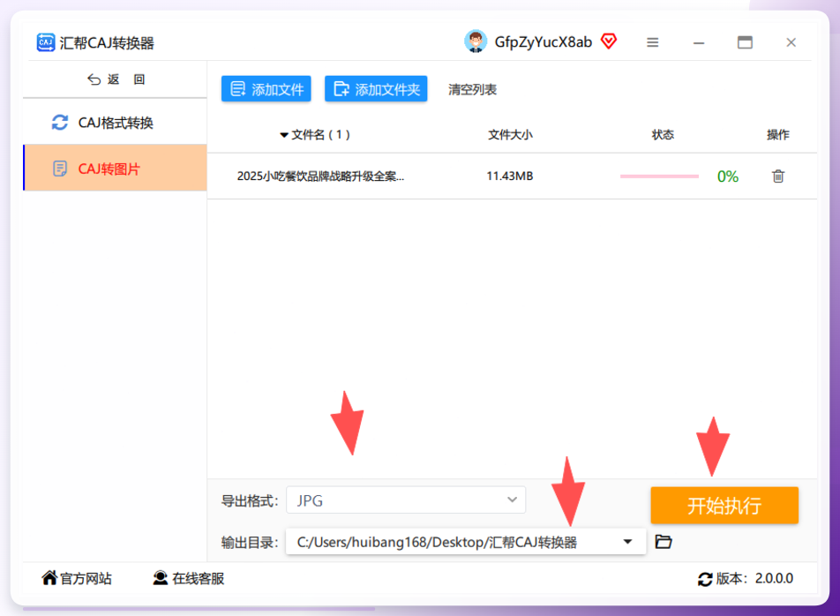
Task: Click the 版本: 2.0.0.0 text
Action: point(754,579)
